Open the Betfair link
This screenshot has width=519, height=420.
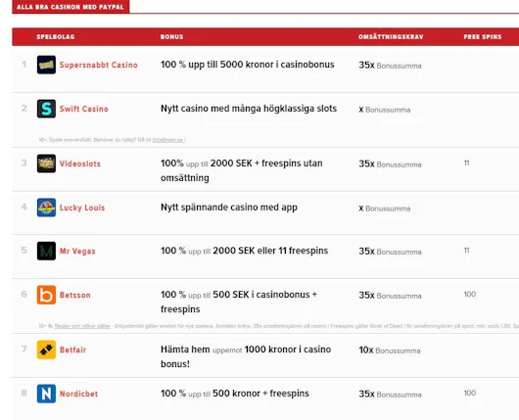click(72, 350)
